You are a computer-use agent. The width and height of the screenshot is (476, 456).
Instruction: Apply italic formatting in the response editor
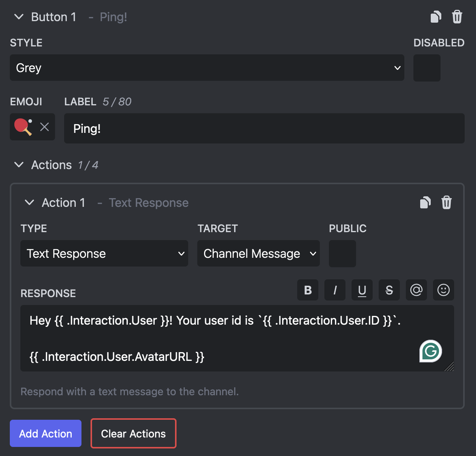coord(335,290)
